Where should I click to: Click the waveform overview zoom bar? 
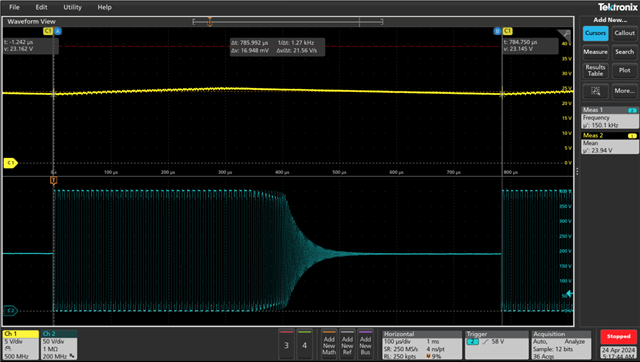click(288, 22)
